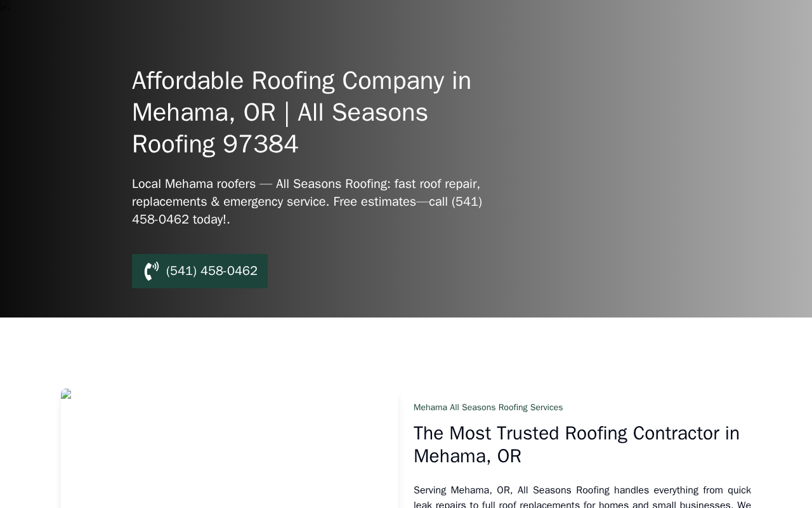
Task: Click the broken image icon at page top corner
Action: (5, 5)
